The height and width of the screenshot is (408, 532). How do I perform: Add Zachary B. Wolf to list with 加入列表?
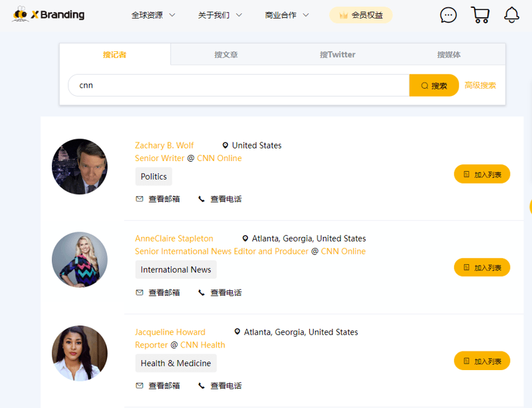pyautogui.click(x=481, y=174)
